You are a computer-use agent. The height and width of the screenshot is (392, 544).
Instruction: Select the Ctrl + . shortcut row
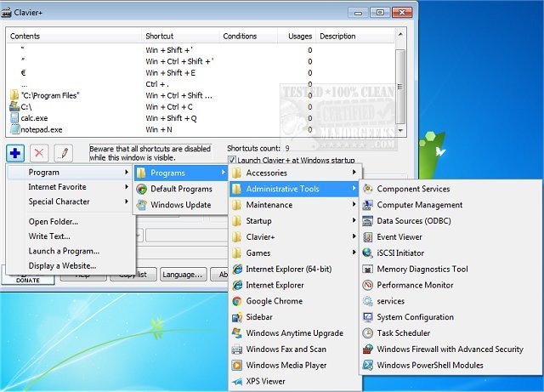click(x=201, y=84)
